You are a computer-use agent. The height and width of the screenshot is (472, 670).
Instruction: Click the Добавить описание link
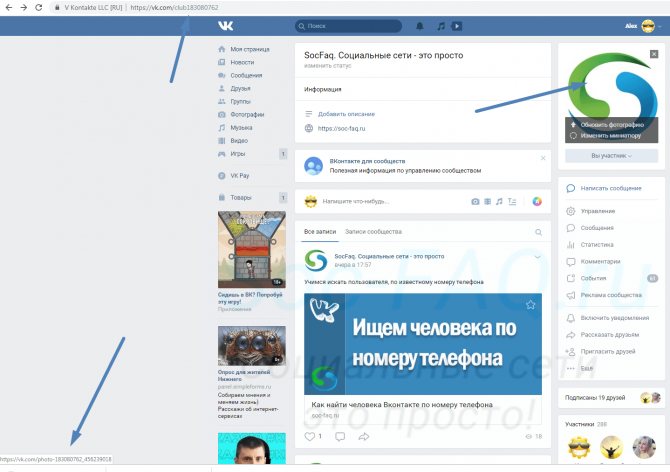[346, 114]
